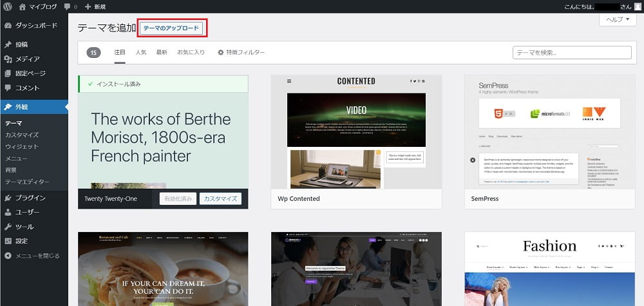Screen dimensions: 644x306
Task: Open the 設定 settings menu
Action: coord(21,241)
